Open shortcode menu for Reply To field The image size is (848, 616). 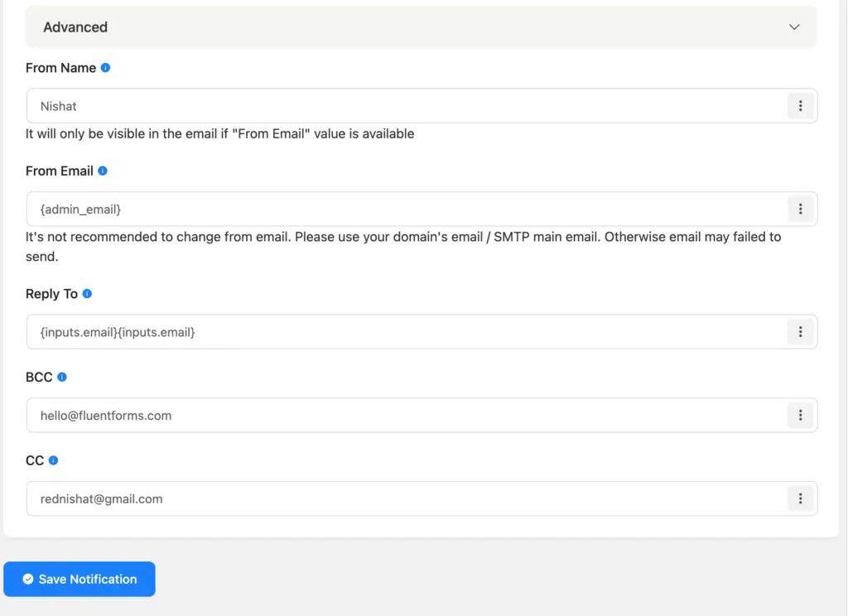coord(800,331)
